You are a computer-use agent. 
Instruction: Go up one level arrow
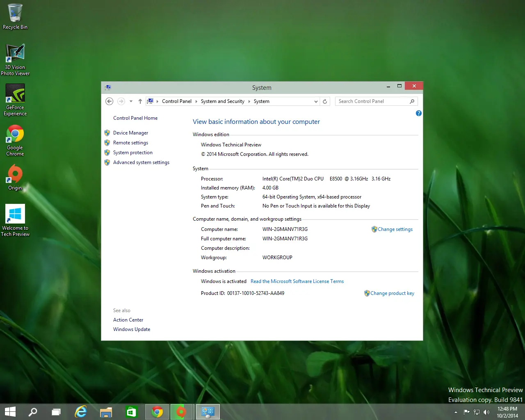pos(140,101)
